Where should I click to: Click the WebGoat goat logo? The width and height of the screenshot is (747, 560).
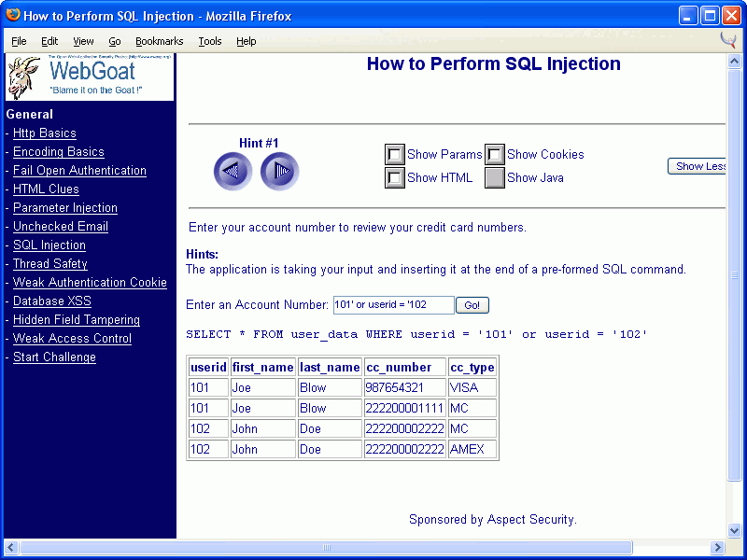click(23, 77)
